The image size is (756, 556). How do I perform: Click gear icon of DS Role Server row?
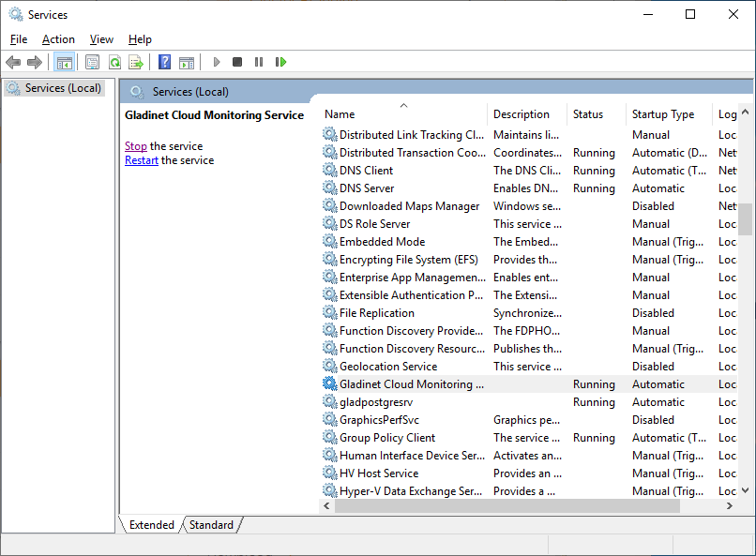coord(330,223)
